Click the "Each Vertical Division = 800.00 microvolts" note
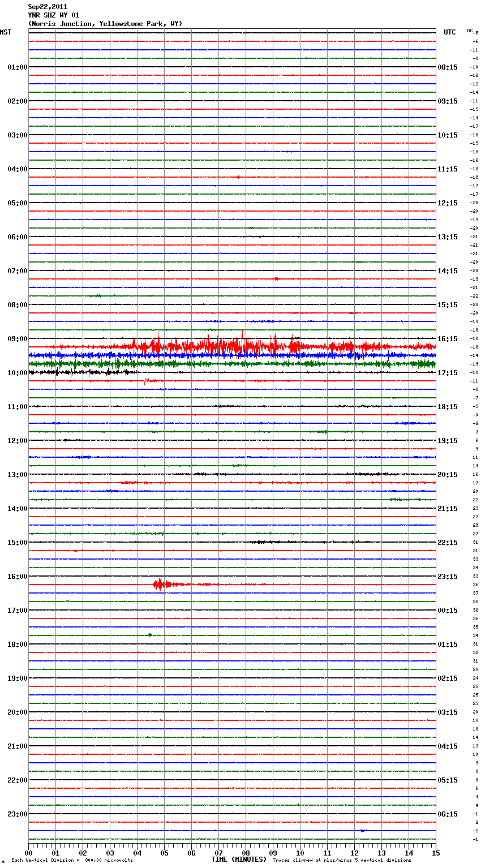Image resolution: width=481 pixels, height=868 pixels. coord(72,860)
